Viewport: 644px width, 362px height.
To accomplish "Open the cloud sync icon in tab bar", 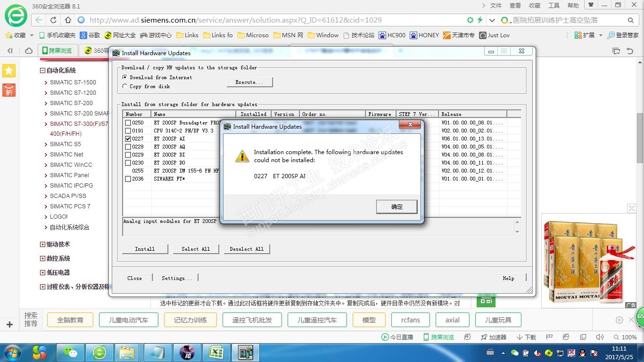I will 29,51.
